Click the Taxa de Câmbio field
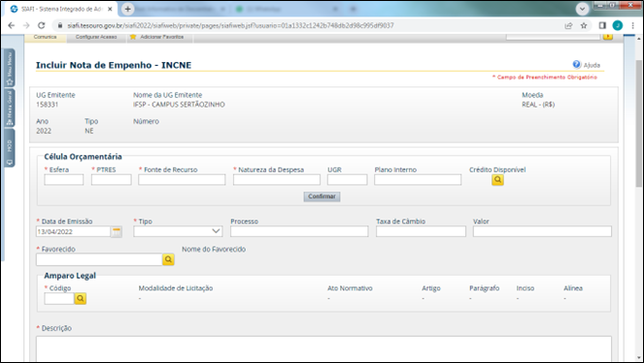This screenshot has width=644, height=363. tap(421, 232)
